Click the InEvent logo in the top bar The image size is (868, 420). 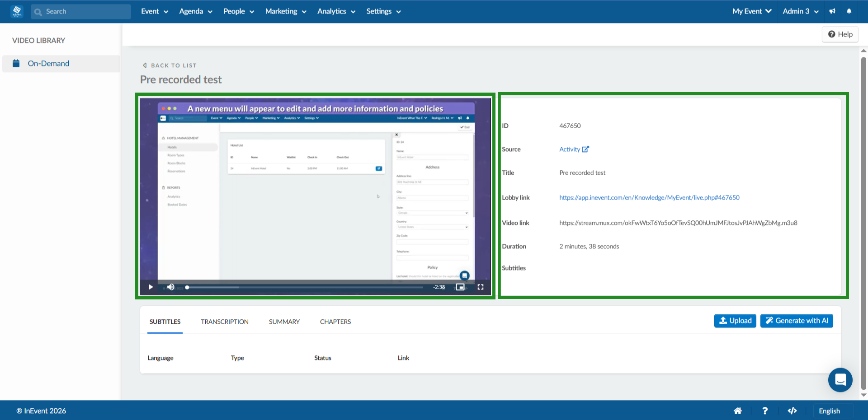[16, 11]
